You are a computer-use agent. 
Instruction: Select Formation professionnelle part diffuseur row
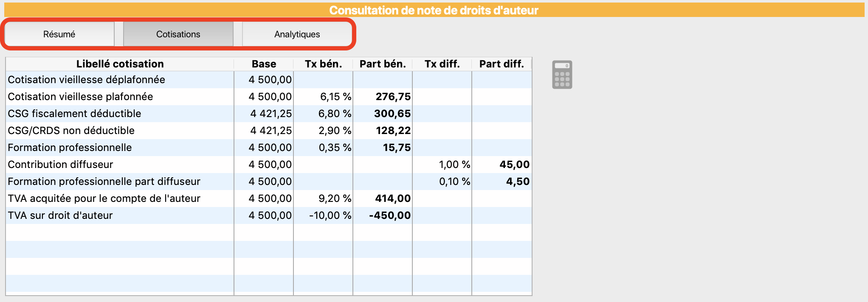[268, 182]
